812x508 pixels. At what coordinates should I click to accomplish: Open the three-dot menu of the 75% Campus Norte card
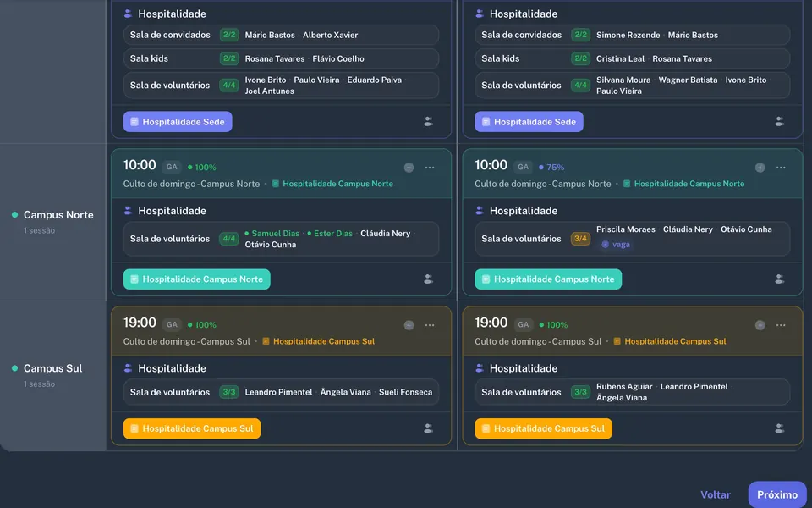[781, 168]
